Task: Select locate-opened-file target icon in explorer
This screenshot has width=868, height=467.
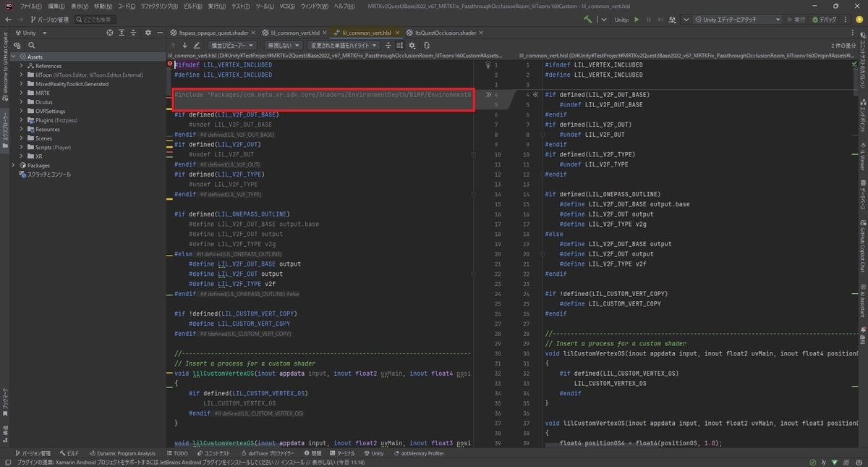Action: pyautogui.click(x=110, y=33)
